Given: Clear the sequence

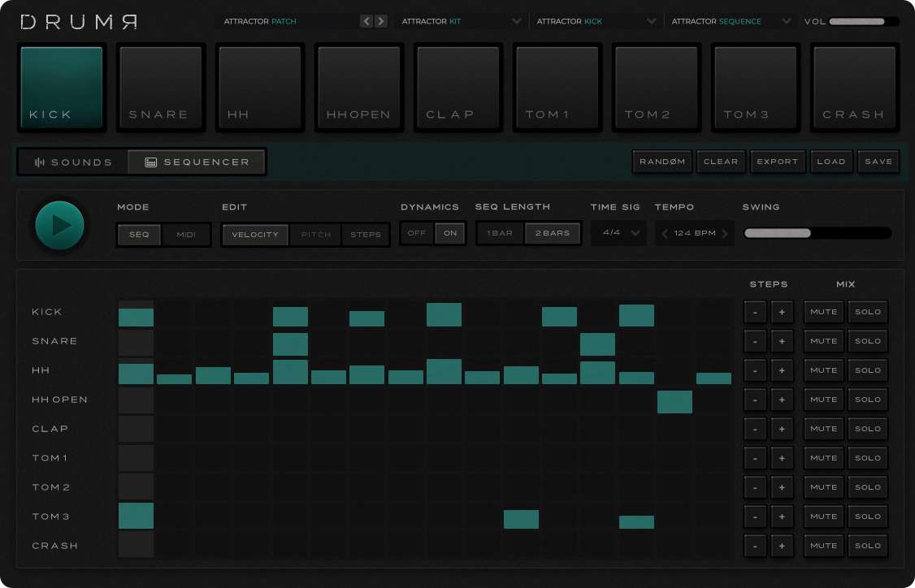Looking at the screenshot, I should 721,162.
